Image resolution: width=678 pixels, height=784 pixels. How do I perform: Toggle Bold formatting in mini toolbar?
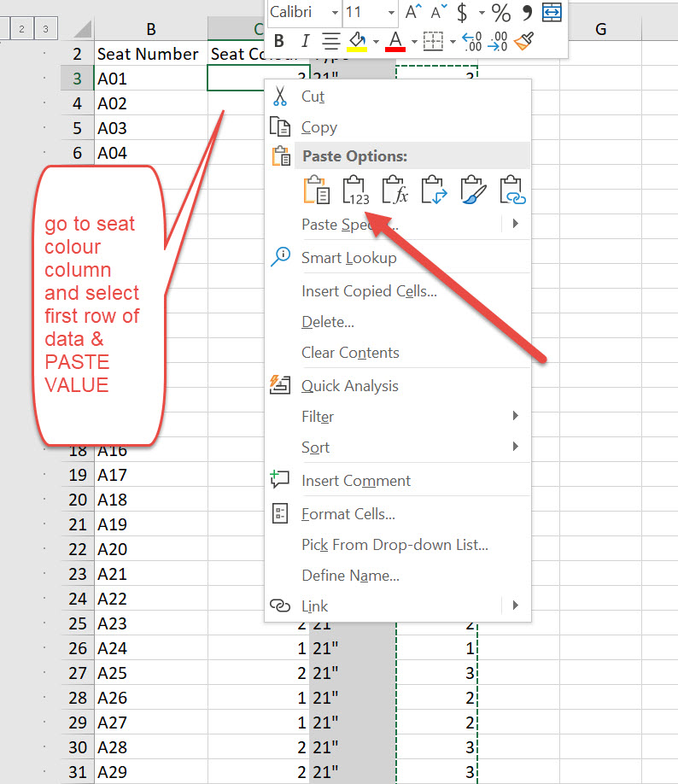click(x=278, y=40)
